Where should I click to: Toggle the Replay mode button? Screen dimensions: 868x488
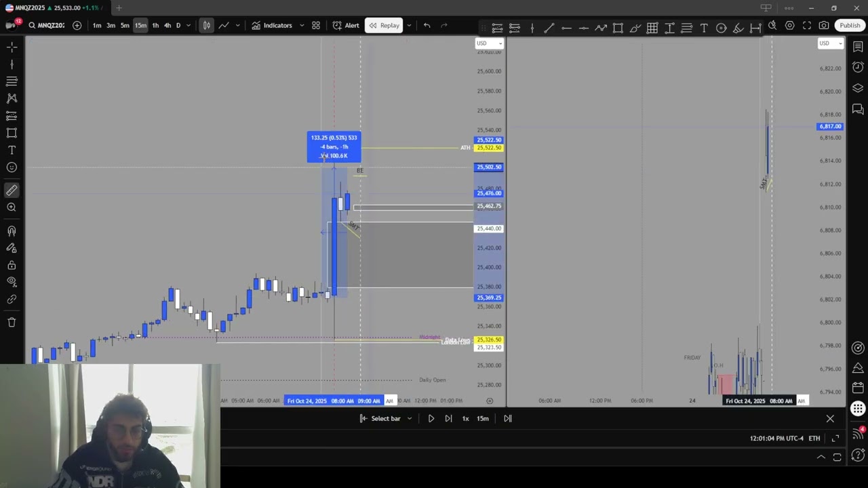[x=384, y=25]
